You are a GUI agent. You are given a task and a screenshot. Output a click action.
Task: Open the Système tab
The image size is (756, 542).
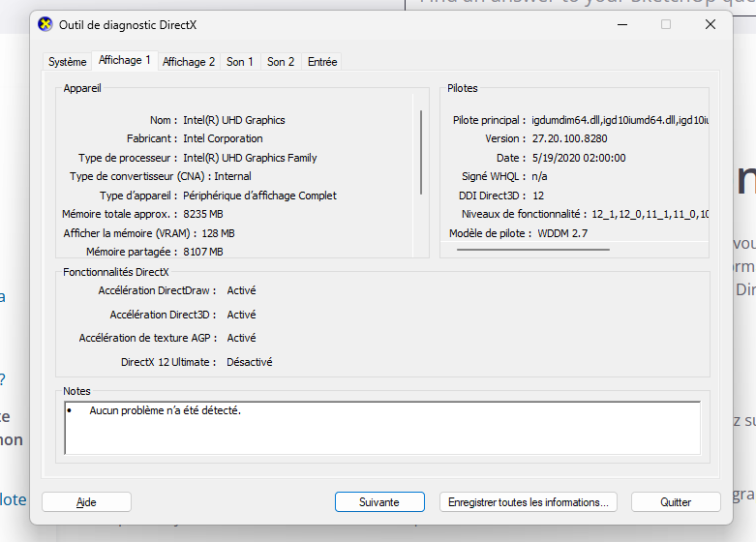67,62
